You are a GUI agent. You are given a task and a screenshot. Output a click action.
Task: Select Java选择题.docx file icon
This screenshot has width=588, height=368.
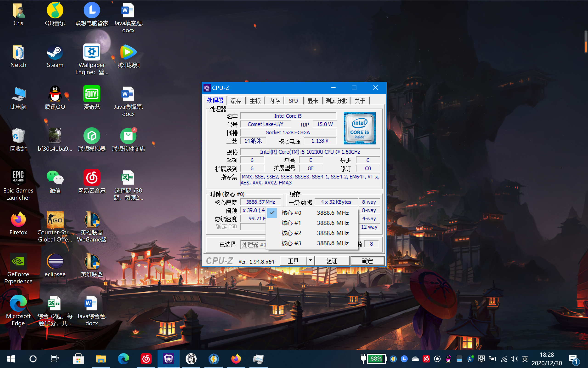pyautogui.click(x=128, y=94)
